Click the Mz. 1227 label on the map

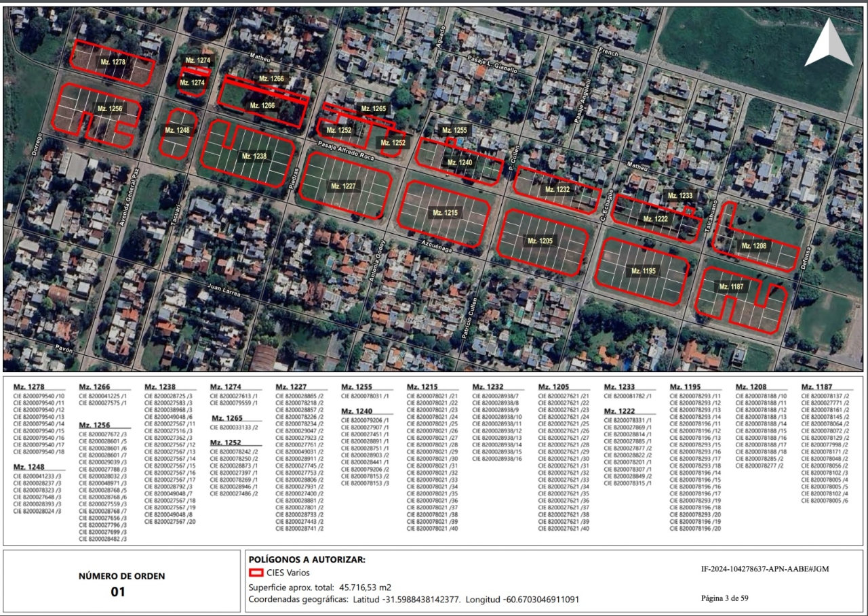pyautogui.click(x=343, y=185)
